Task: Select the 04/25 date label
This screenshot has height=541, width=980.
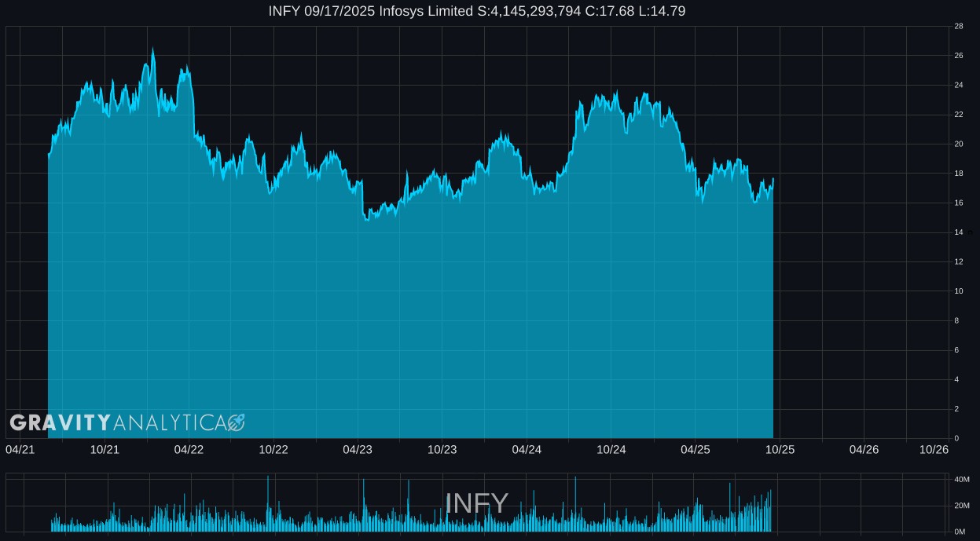Action: click(x=696, y=449)
